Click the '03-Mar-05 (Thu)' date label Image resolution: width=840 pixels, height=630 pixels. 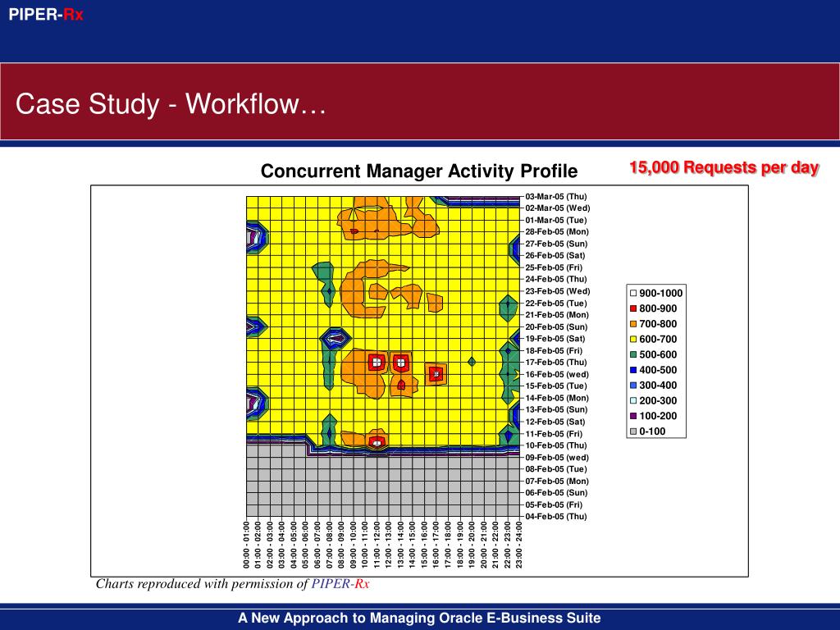[556, 197]
